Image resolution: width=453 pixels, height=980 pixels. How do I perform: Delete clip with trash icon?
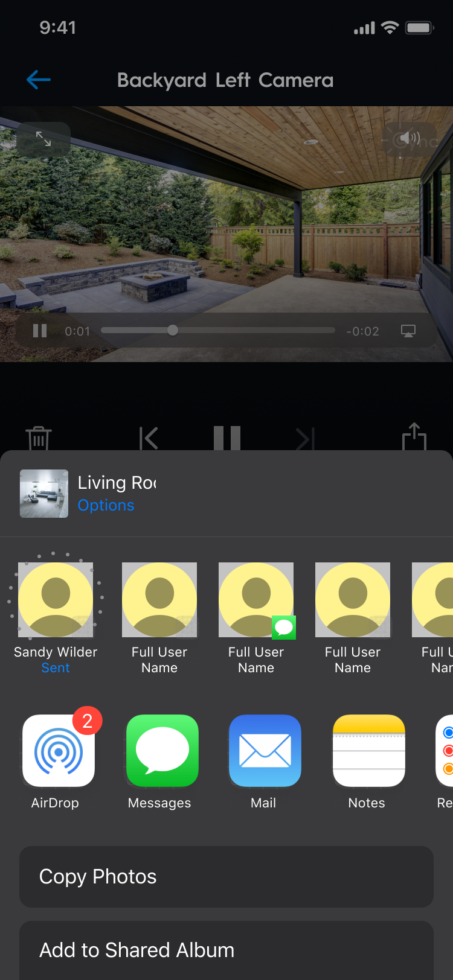[x=39, y=437]
